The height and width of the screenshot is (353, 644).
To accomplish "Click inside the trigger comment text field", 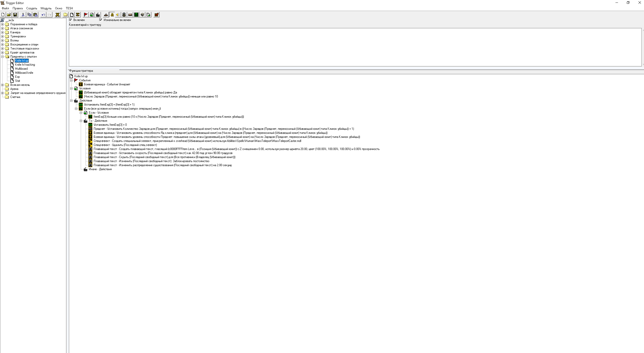I will point(353,47).
